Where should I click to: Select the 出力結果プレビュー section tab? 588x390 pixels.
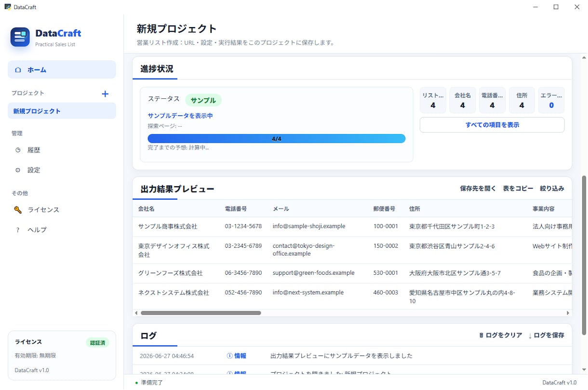click(177, 189)
